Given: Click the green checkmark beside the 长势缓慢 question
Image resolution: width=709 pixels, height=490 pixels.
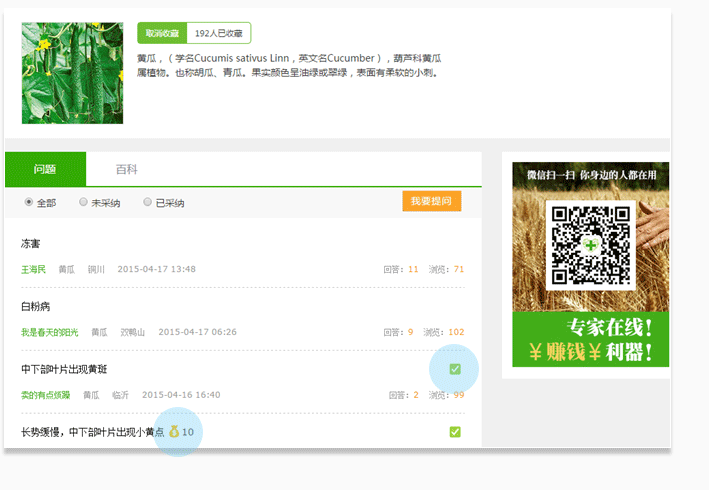Looking at the screenshot, I should 455,432.
